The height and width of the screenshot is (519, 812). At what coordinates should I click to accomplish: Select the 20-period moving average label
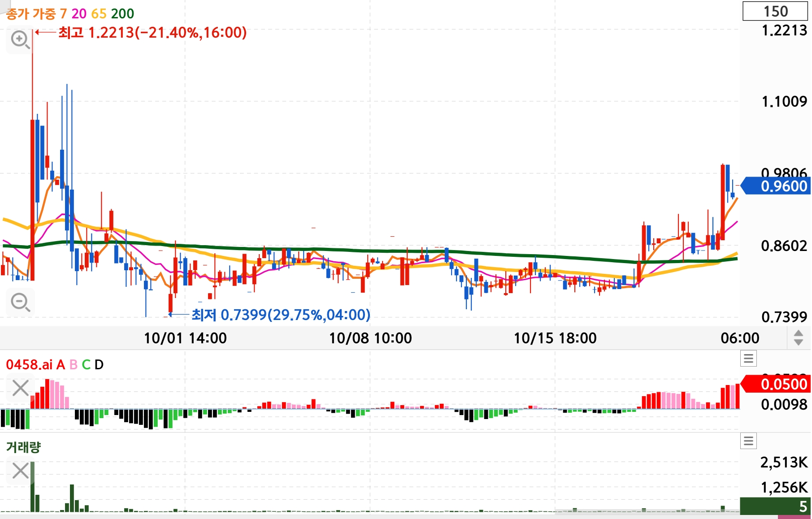pos(79,14)
